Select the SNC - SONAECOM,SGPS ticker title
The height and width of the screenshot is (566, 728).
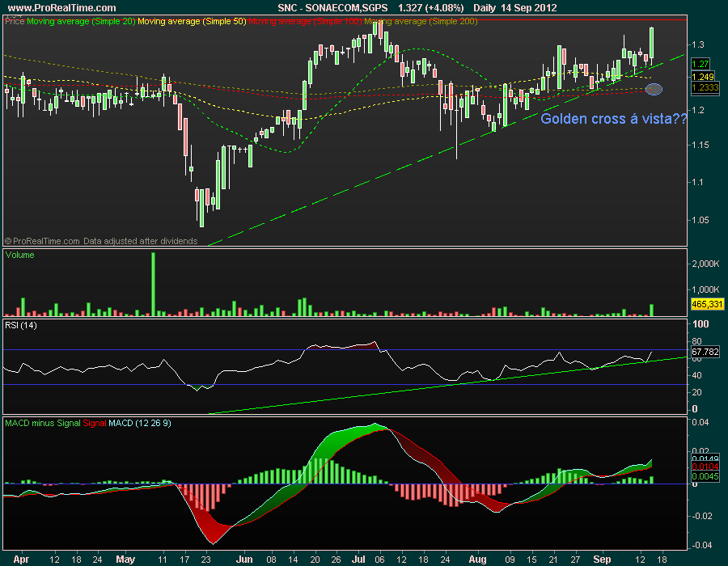tap(332, 7)
